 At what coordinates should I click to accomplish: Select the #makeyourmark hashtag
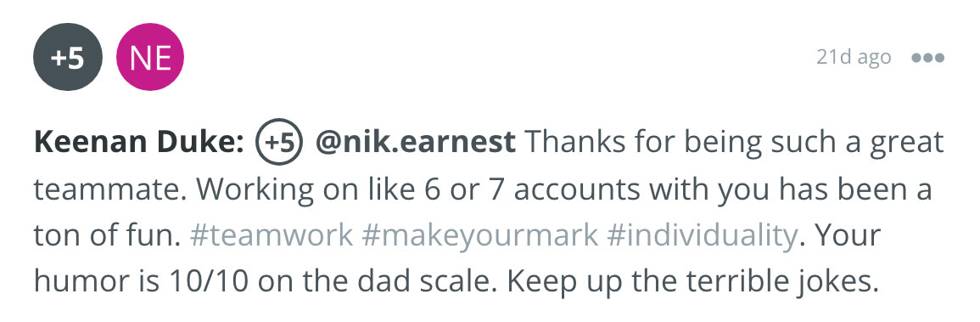tap(480, 235)
